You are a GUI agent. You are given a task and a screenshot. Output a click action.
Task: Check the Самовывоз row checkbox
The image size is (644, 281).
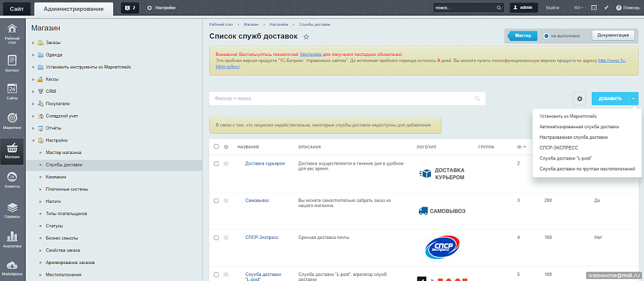216,201
